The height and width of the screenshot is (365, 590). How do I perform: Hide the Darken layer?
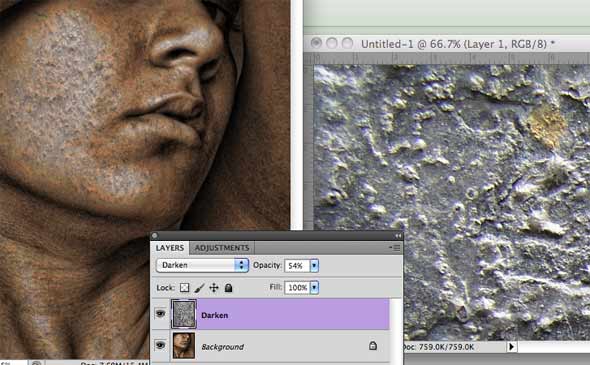160,313
